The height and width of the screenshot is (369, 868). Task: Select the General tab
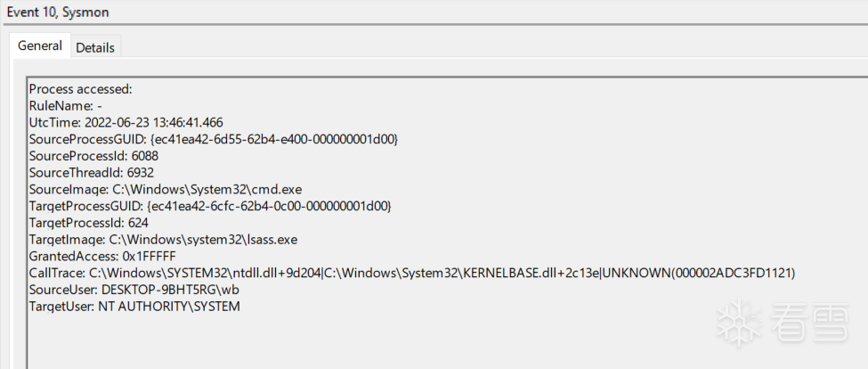pyautogui.click(x=40, y=45)
